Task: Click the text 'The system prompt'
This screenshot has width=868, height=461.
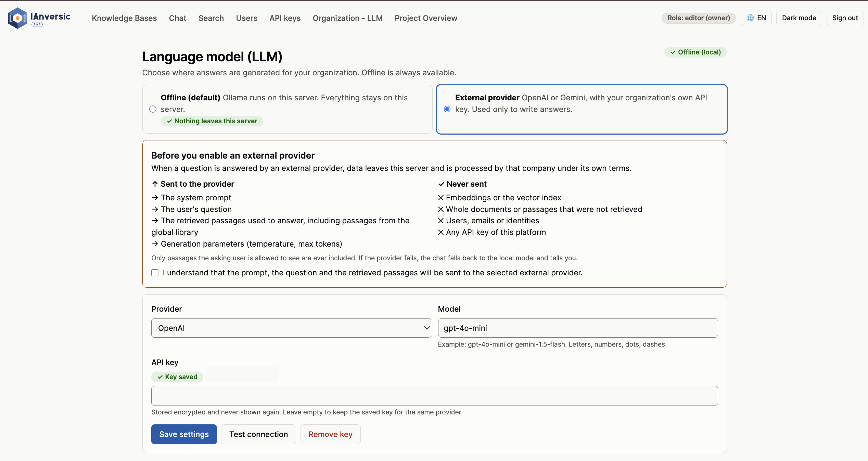Action: 196,198
